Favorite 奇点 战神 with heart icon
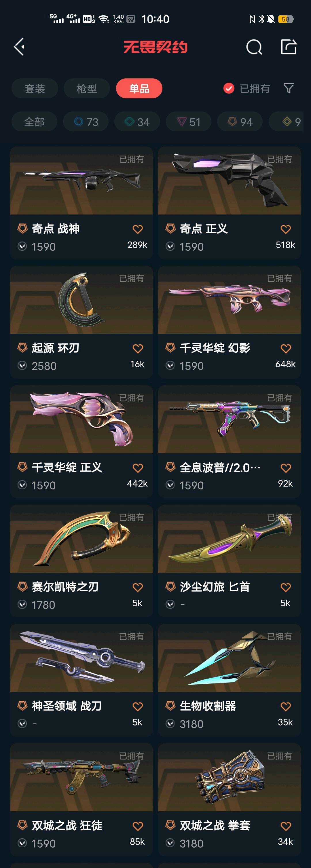311x868 pixels. pos(137,229)
